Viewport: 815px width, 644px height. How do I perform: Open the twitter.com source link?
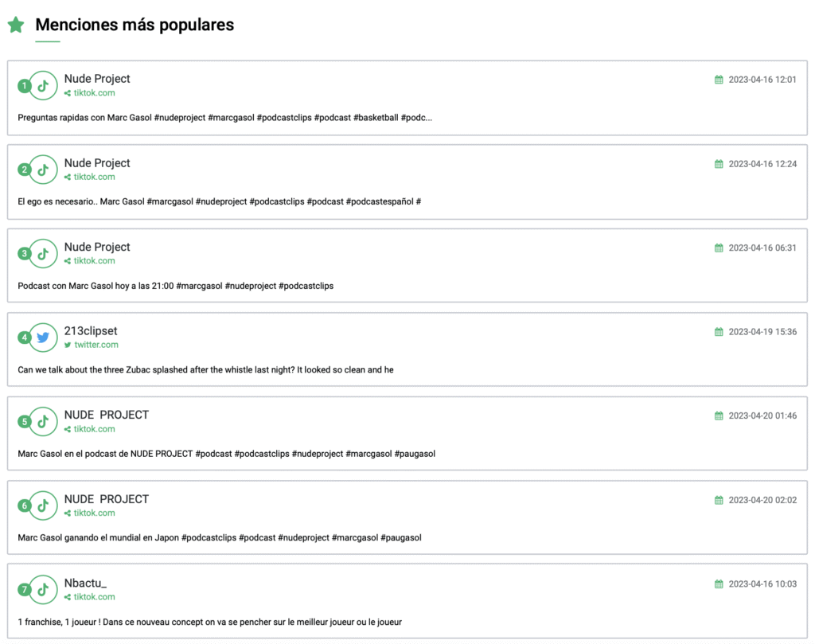pos(96,345)
